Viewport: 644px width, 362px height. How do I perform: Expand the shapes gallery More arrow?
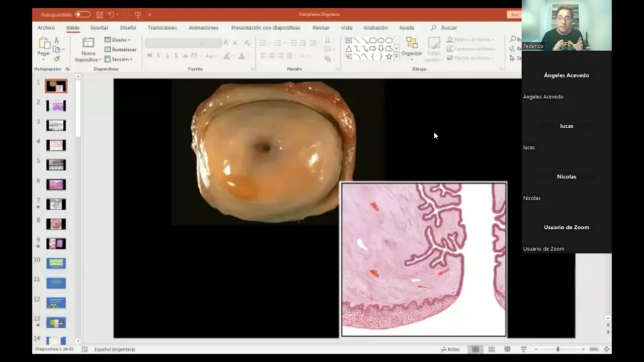pyautogui.click(x=396, y=56)
